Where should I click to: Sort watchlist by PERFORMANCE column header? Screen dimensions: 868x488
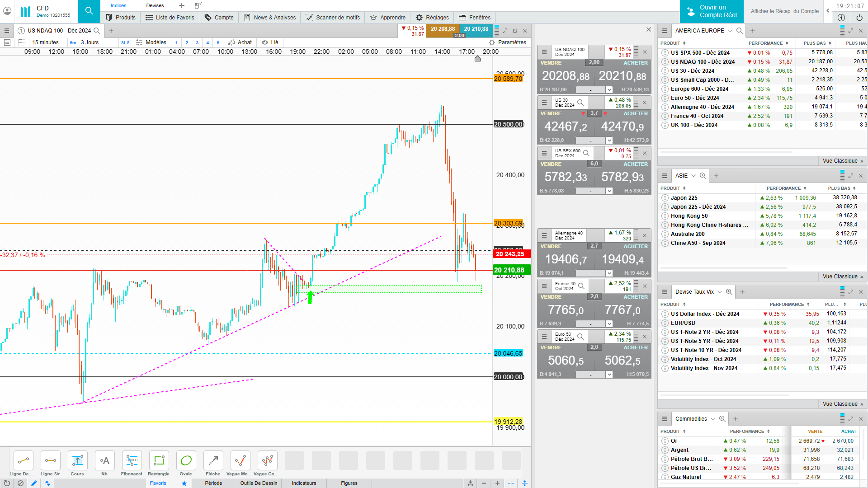point(765,43)
